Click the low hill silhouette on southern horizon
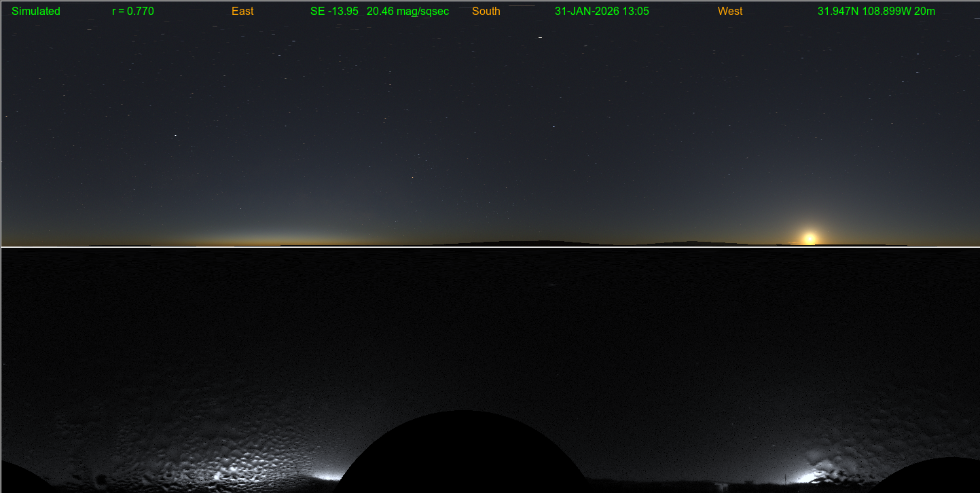Viewport: 980px width, 493px height. [x=530, y=242]
